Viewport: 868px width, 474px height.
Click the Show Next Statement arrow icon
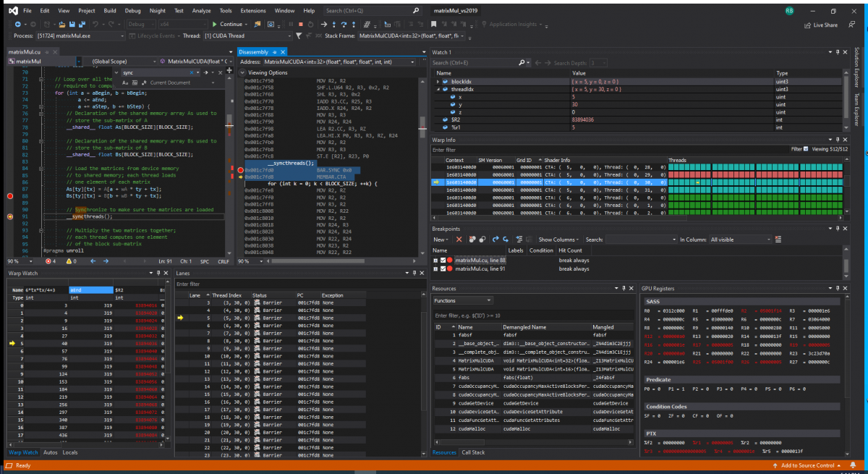323,24
